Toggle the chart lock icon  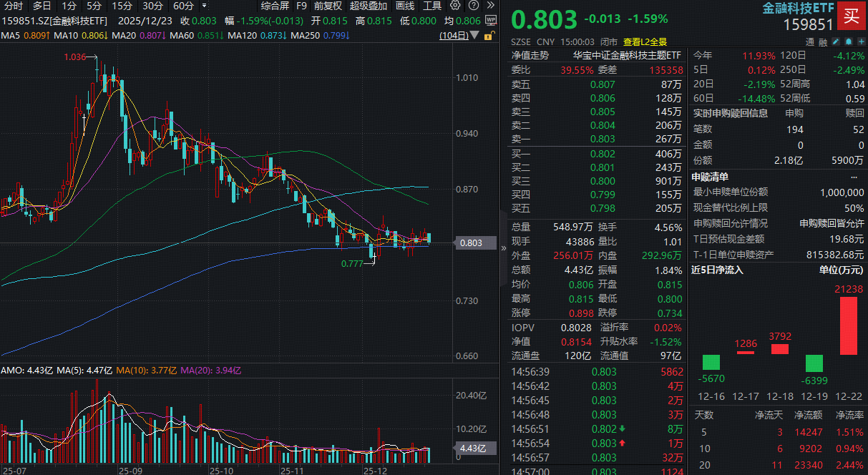pos(489,34)
